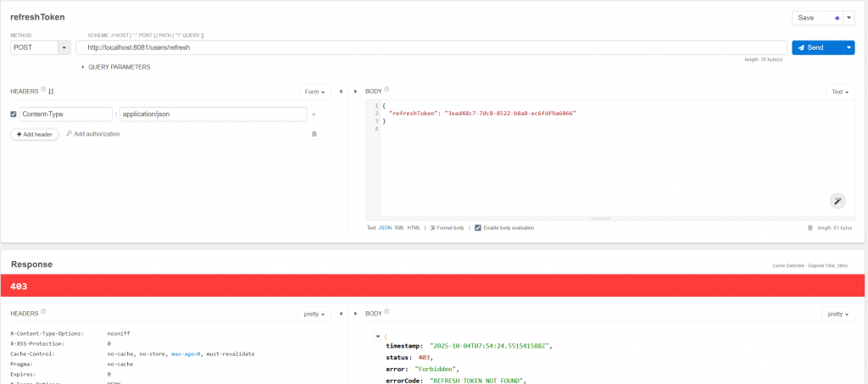The height and width of the screenshot is (384, 868).
Task: Open the response body pretty dropdown
Action: (838, 314)
